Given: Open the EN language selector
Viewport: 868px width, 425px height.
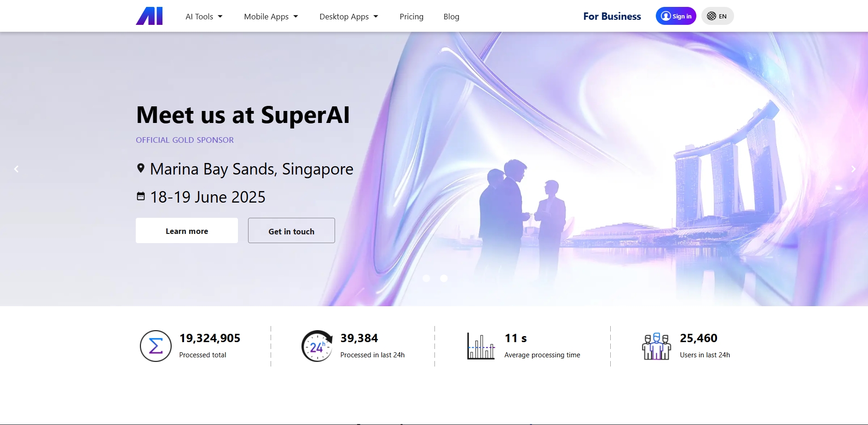Looking at the screenshot, I should [x=717, y=16].
